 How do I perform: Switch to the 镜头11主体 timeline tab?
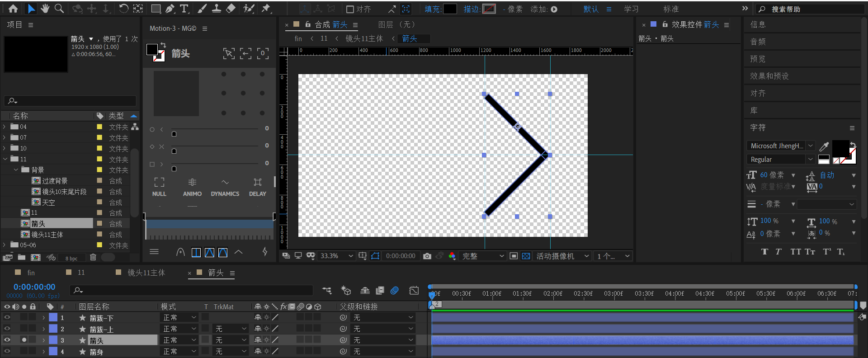146,273
